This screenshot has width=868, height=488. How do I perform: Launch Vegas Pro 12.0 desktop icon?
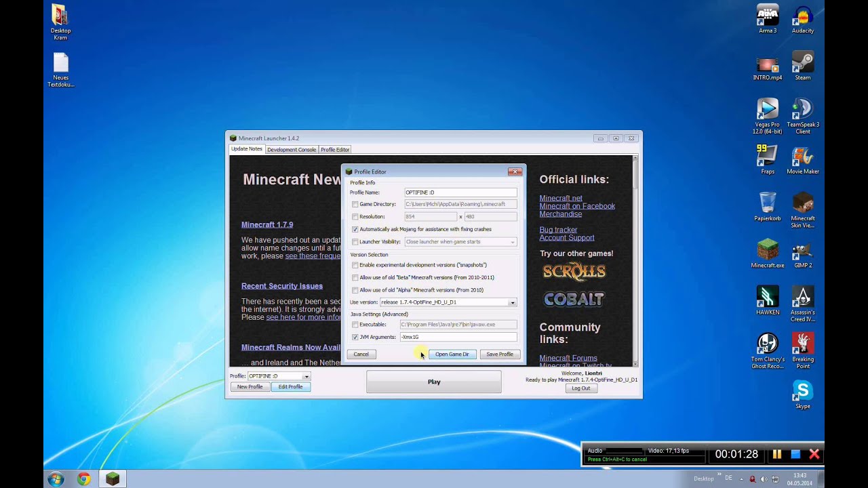(x=768, y=117)
